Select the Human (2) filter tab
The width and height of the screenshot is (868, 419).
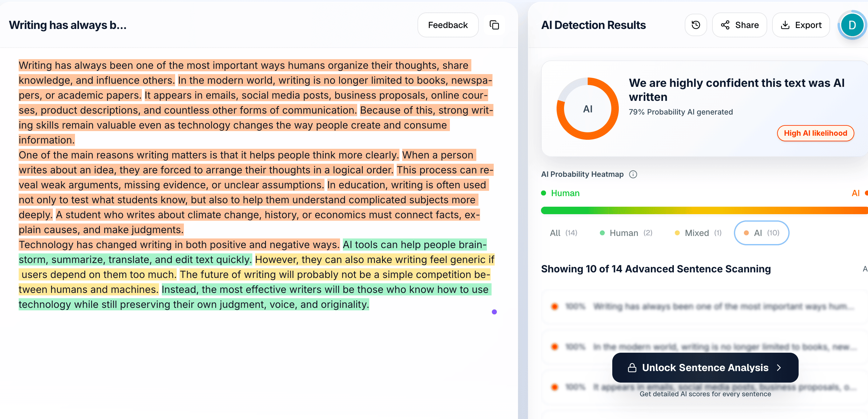click(626, 233)
